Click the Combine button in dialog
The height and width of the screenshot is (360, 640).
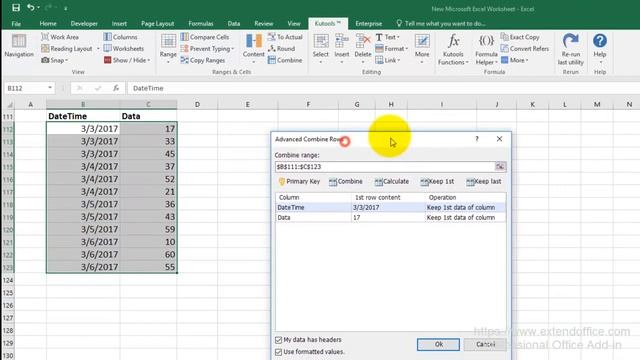coord(345,181)
